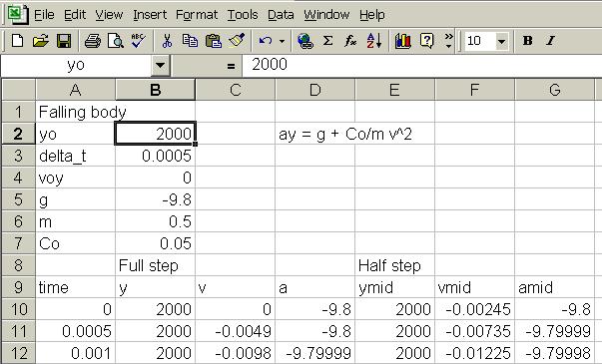Toggle Bold formatting

point(528,40)
